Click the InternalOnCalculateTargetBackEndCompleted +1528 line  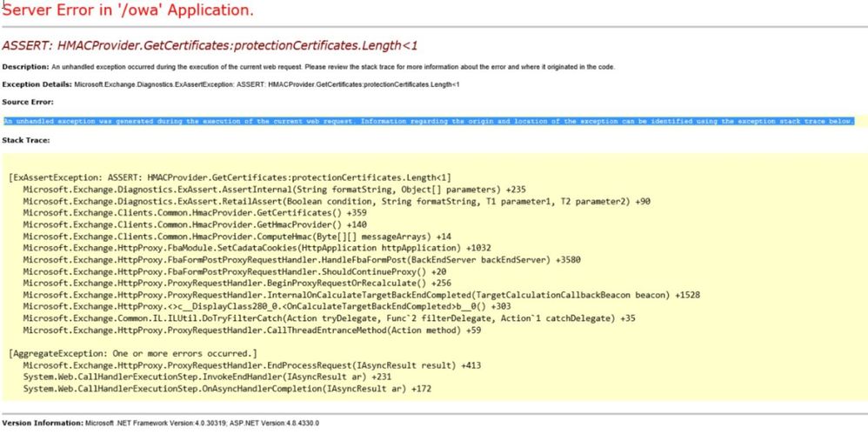coord(362,295)
